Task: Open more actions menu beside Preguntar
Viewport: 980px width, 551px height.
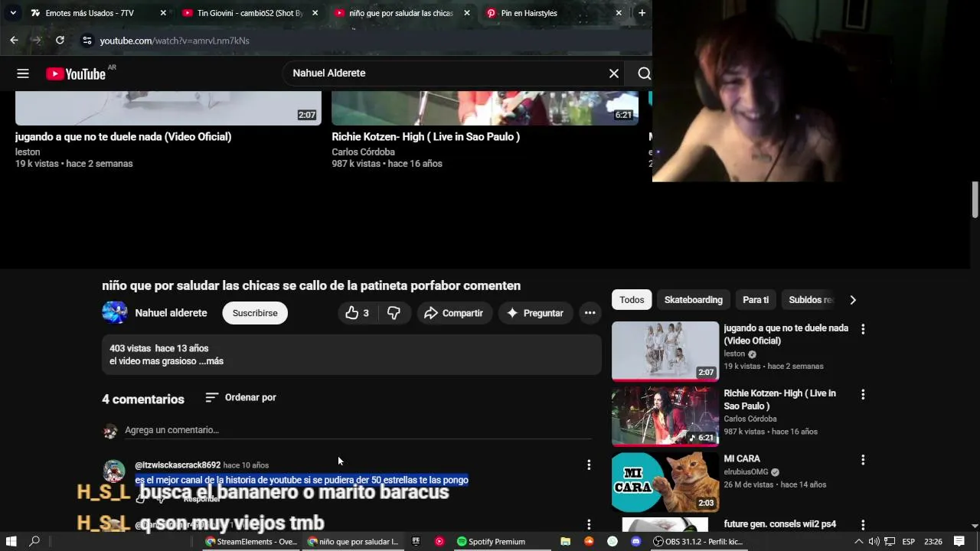Action: [x=590, y=313]
